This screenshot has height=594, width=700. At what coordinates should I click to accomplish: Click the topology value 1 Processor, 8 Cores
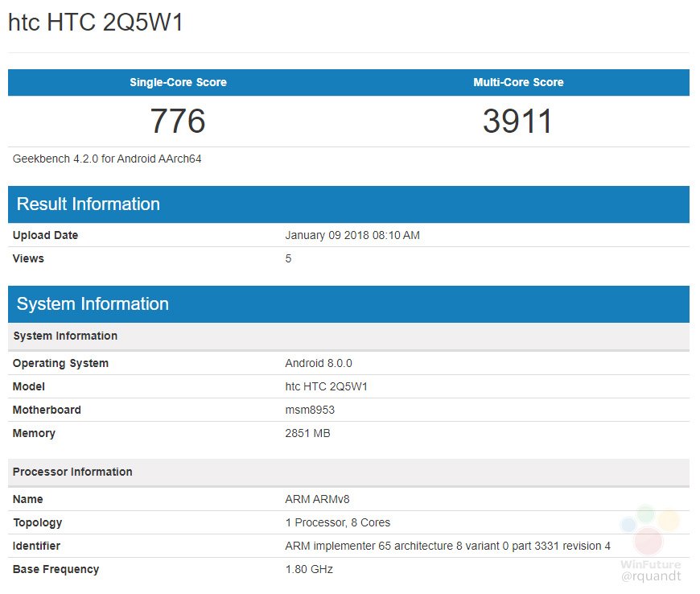[x=338, y=522]
